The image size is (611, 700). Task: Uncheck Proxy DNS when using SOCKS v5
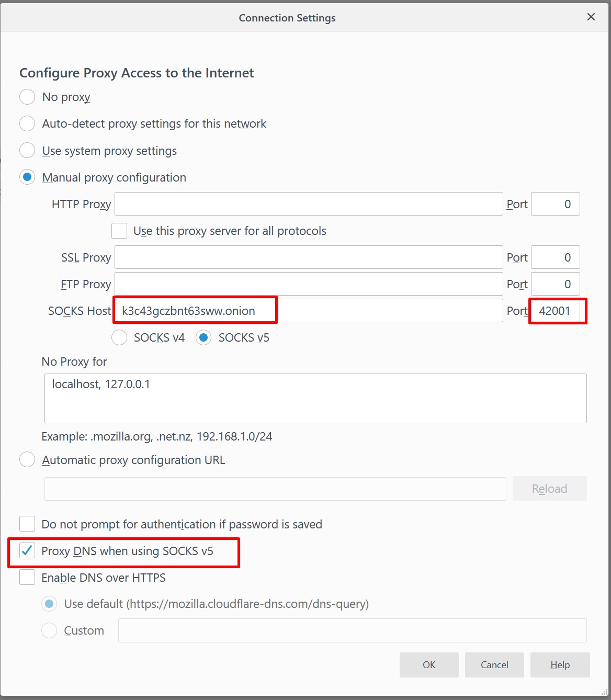(x=27, y=551)
